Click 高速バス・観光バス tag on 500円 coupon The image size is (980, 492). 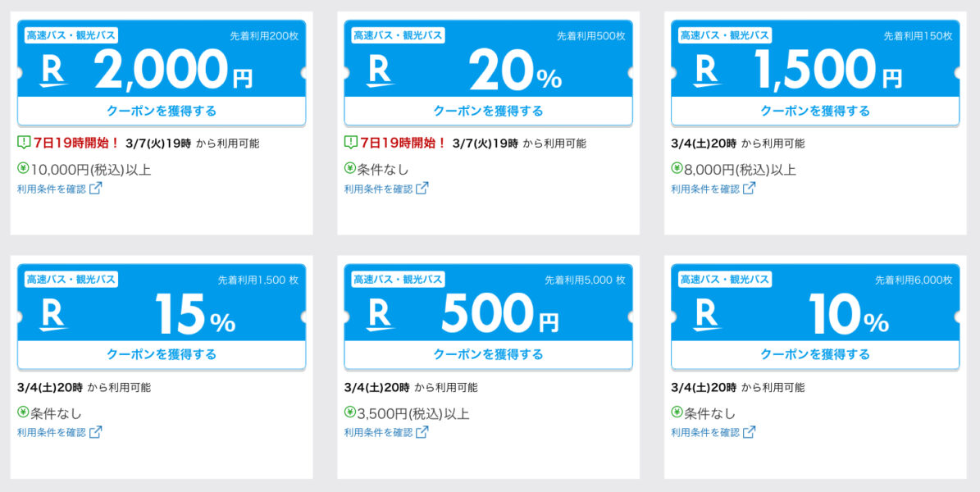click(x=398, y=280)
